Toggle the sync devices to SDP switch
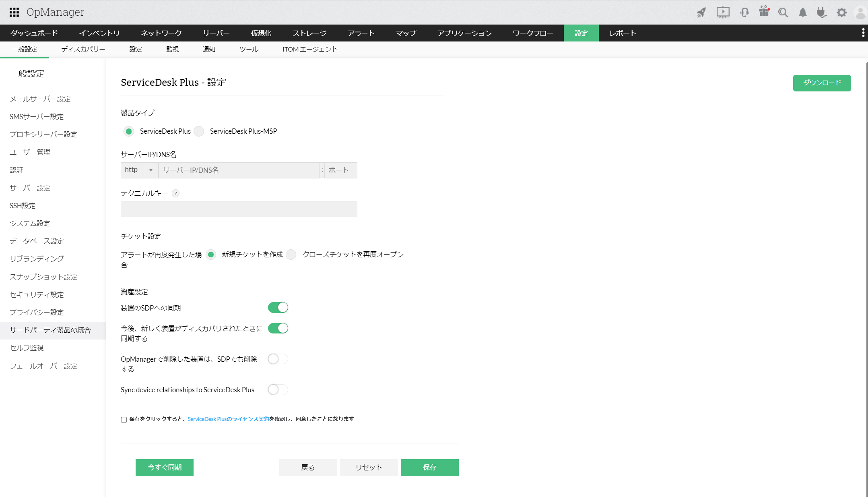 [x=278, y=308]
